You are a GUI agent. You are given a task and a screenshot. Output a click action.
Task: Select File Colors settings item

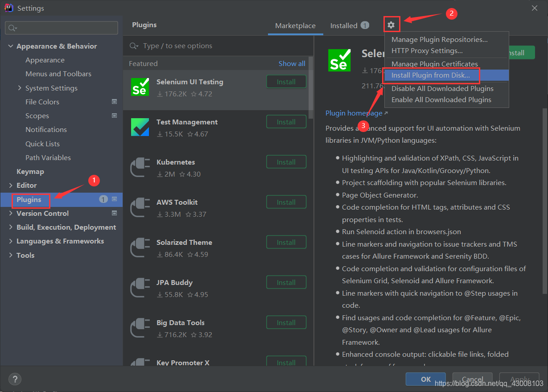tap(42, 102)
